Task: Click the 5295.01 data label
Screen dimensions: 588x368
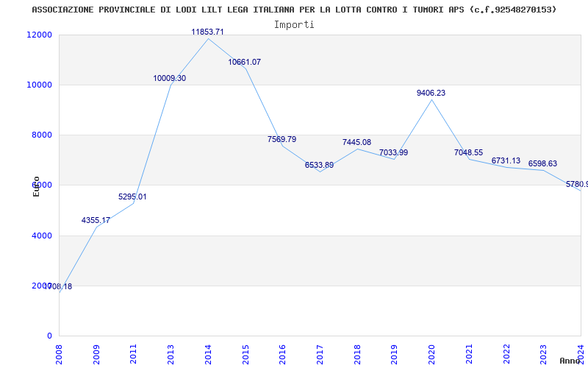Action: pyautogui.click(x=132, y=197)
